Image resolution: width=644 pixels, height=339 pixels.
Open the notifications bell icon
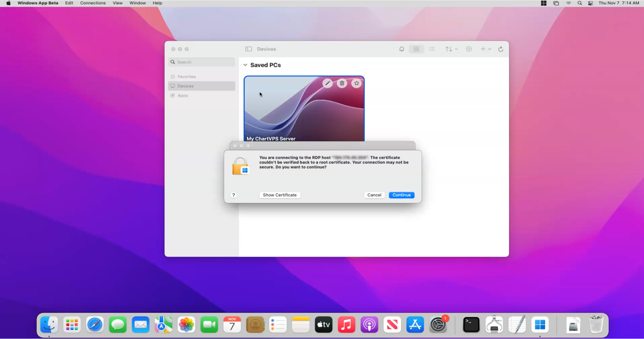point(401,49)
